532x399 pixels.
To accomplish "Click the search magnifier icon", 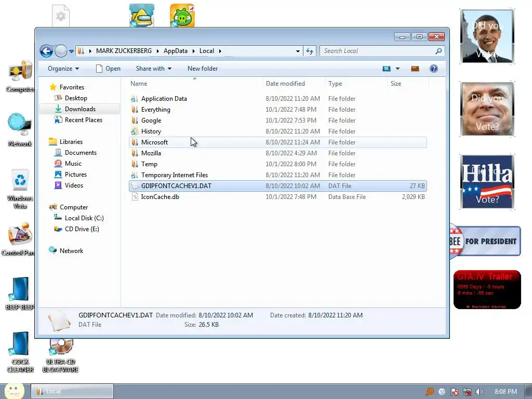I will click(x=438, y=51).
